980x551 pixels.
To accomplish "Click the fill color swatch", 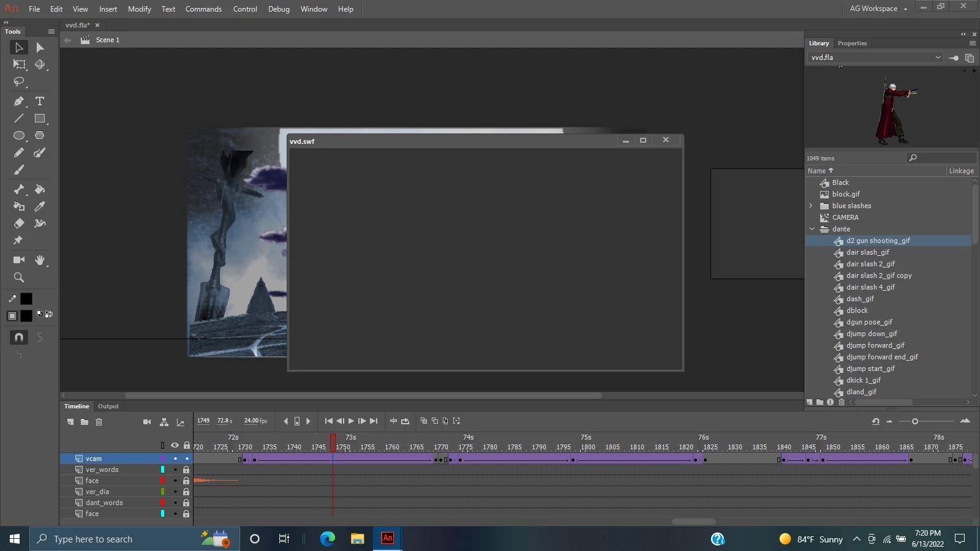I will click(x=26, y=316).
